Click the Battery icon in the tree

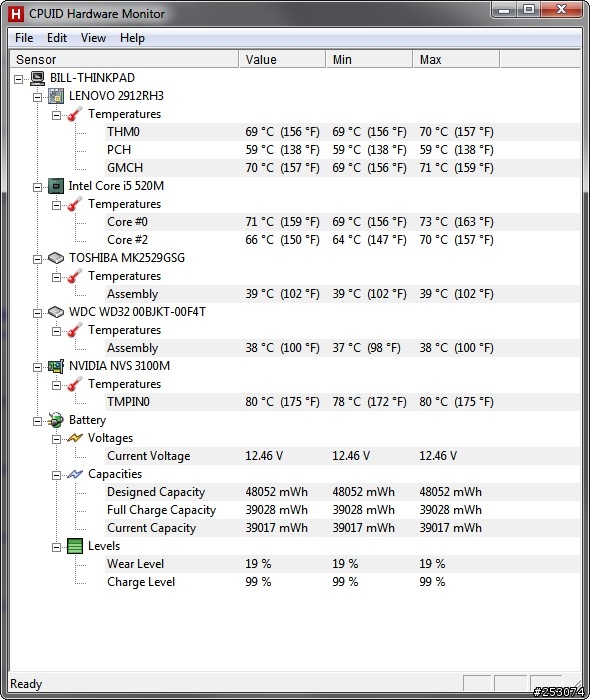tap(56, 420)
